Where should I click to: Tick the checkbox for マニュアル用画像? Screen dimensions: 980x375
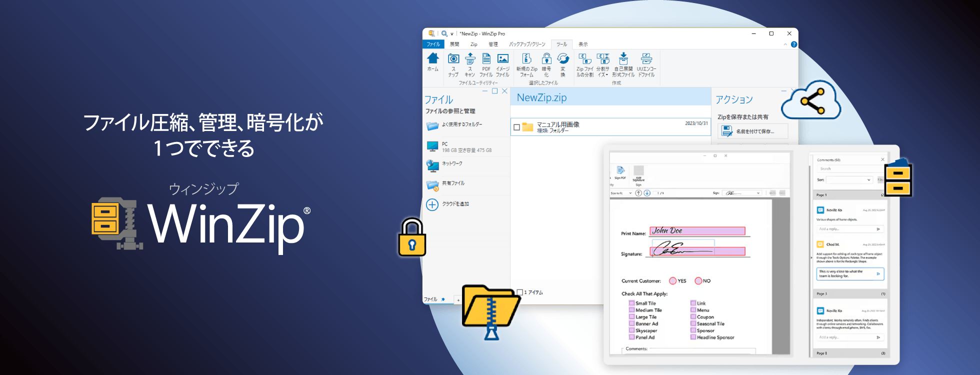[516, 127]
